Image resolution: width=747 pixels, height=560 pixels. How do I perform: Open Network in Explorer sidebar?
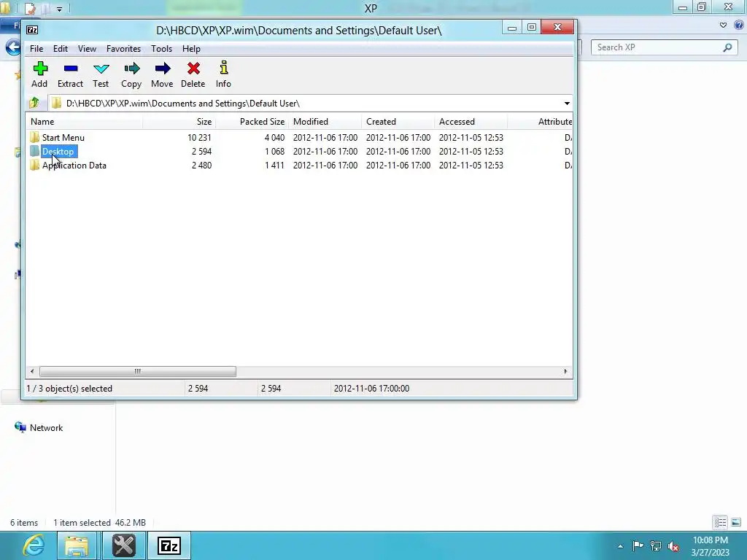click(x=46, y=427)
